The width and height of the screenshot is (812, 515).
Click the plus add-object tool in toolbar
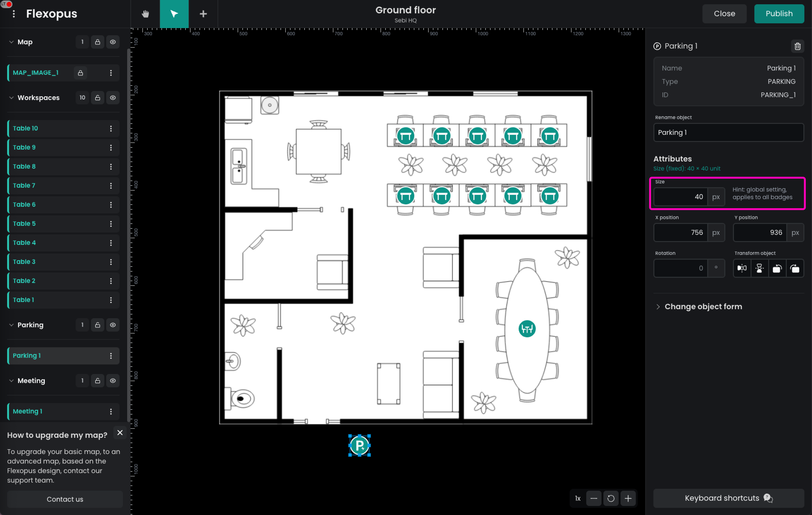pyautogui.click(x=203, y=14)
